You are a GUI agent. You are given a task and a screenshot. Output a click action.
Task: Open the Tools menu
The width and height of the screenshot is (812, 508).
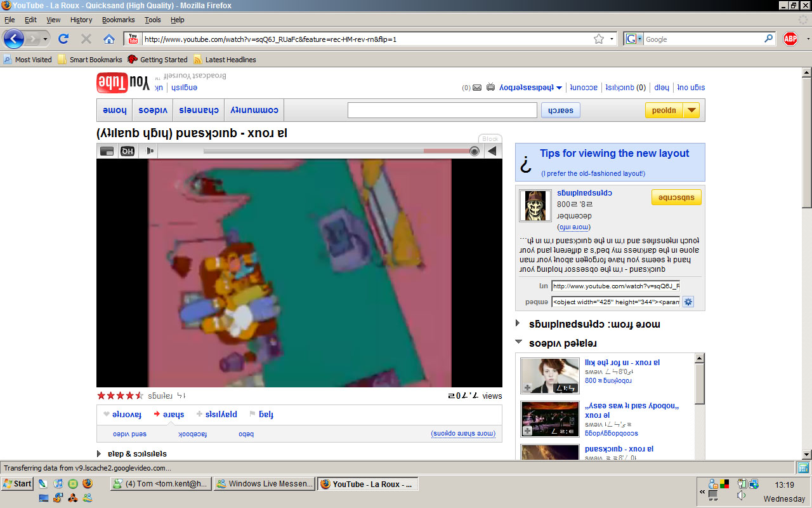[x=152, y=20]
